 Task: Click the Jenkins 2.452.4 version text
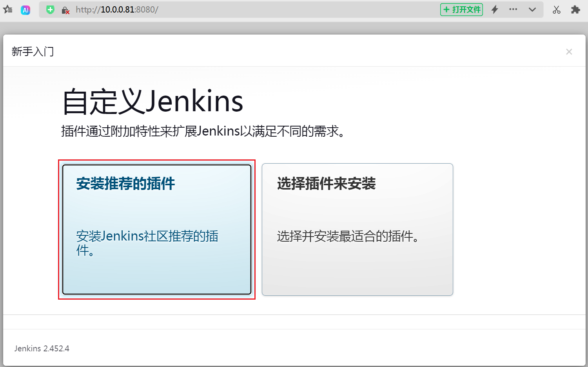pyautogui.click(x=42, y=349)
